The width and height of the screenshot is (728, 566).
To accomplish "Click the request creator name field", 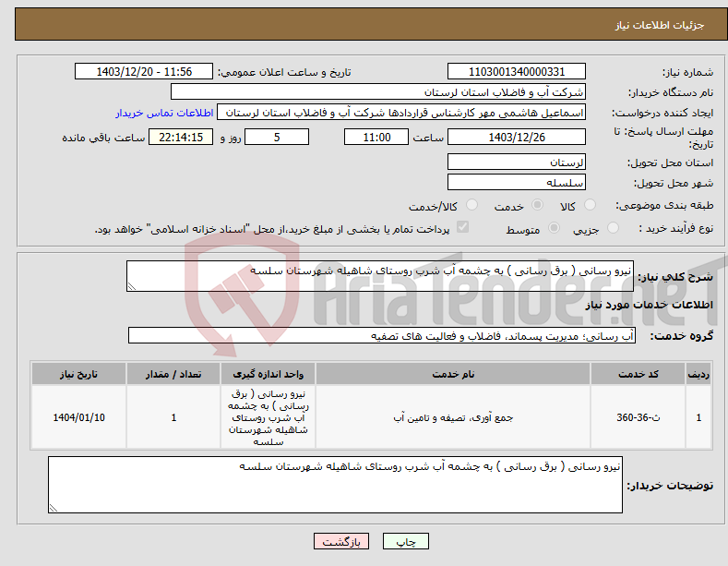I will 401,113.
